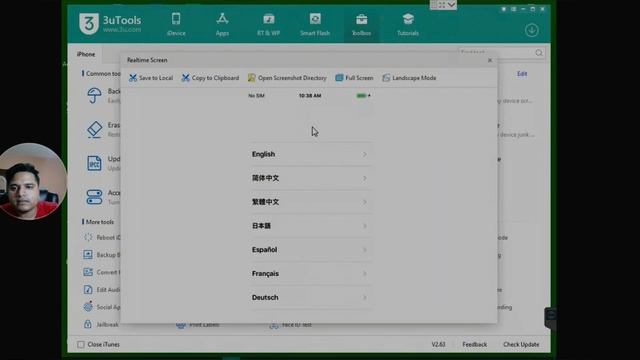The image size is (640, 360).
Task: Enable Landscape Mode
Action: [409, 78]
